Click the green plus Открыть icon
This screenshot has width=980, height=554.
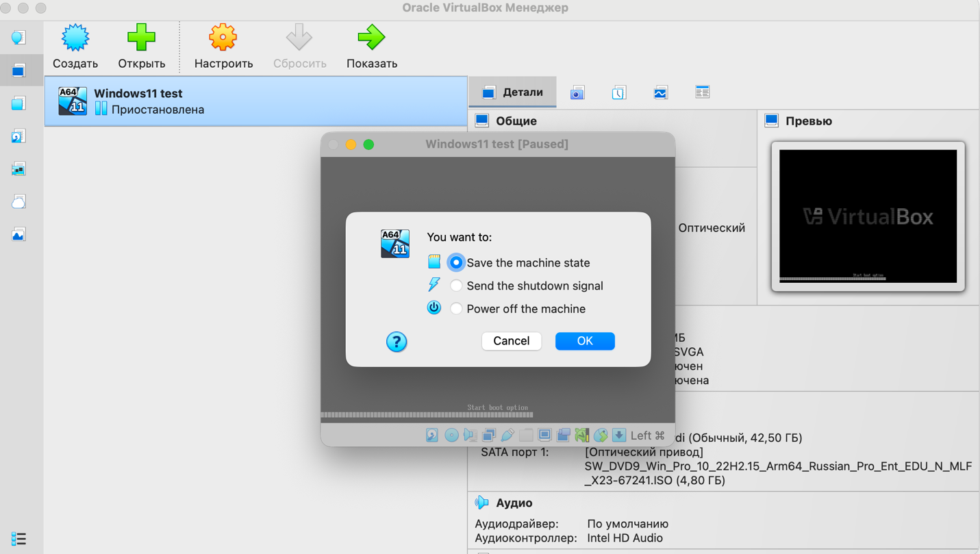pyautogui.click(x=141, y=38)
